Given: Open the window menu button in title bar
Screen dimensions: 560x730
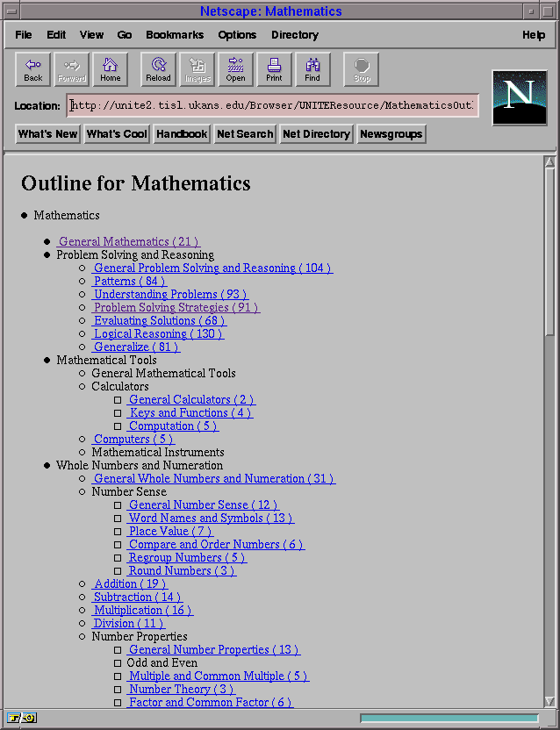Looking at the screenshot, I should click(12, 11).
